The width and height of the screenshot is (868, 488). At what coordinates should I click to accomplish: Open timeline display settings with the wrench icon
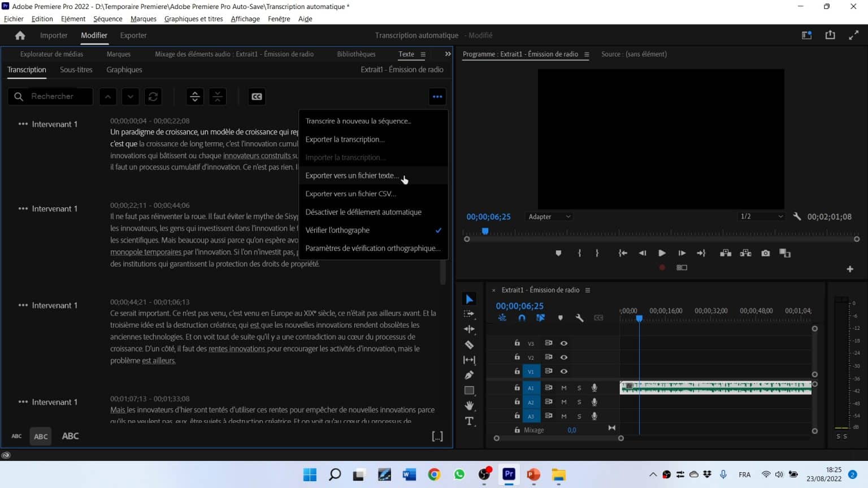tap(580, 317)
